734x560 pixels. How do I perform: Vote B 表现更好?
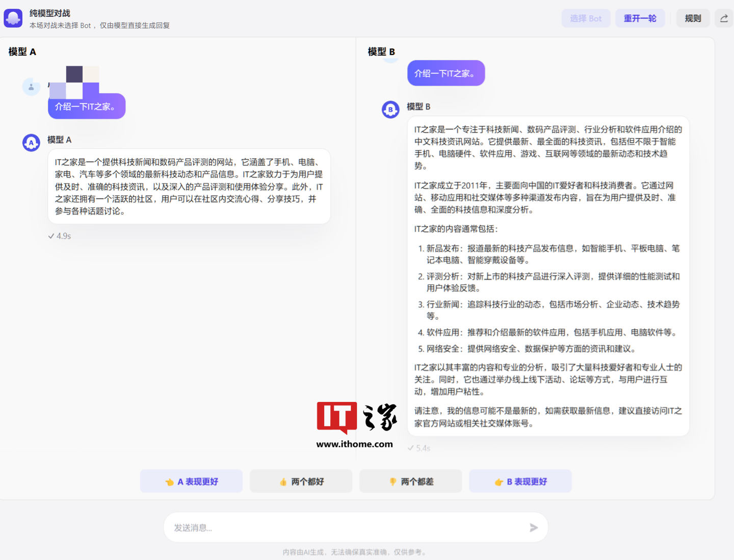520,481
